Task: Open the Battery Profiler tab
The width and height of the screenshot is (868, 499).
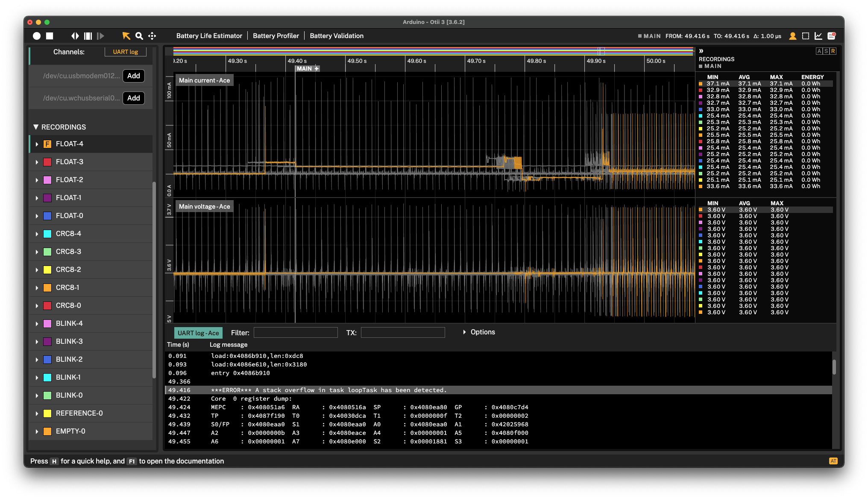Action: coord(276,36)
